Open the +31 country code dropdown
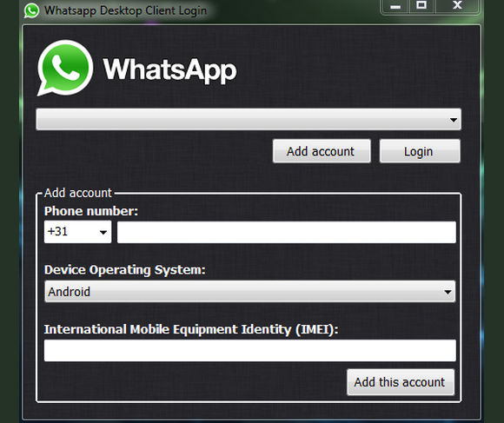This screenshot has height=423, width=504. click(78, 232)
